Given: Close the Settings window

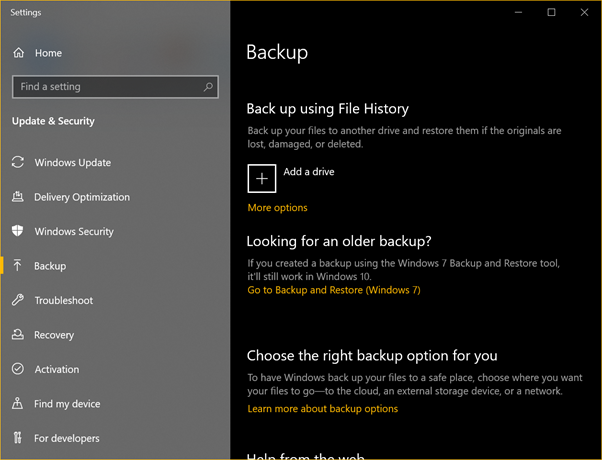Looking at the screenshot, I should coord(584,12).
